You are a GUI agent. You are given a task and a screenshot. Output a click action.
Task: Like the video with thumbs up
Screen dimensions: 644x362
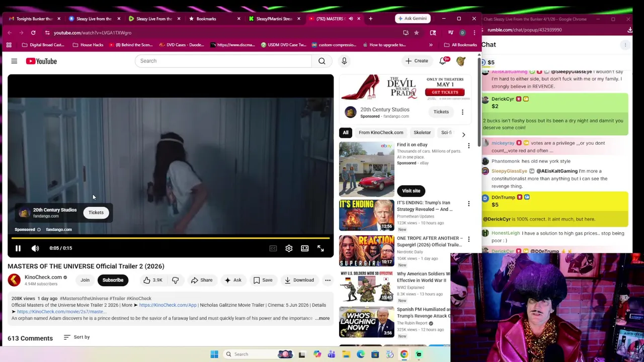pyautogui.click(x=152, y=280)
